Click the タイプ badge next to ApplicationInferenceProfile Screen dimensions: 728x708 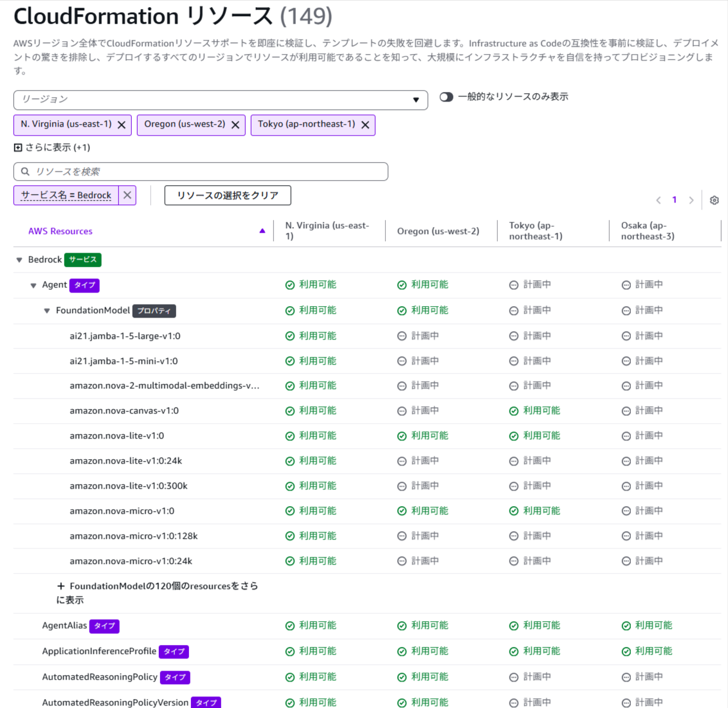[174, 651]
